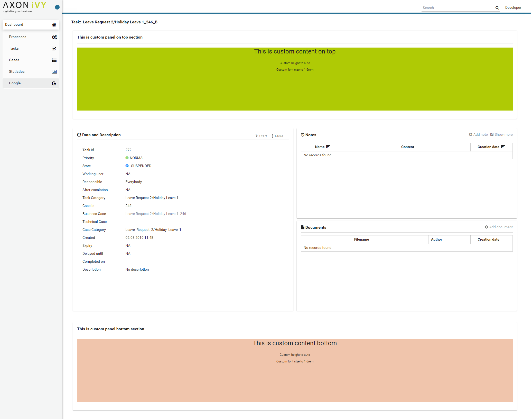The image size is (532, 419).
Task: Click the blue SUSPENDED state icon
Action: point(127,166)
